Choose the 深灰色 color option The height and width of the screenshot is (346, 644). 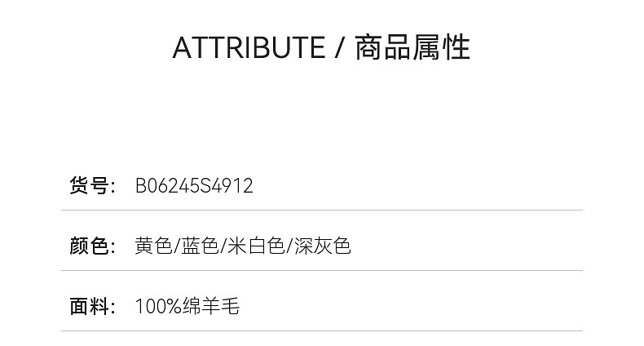[321, 246]
